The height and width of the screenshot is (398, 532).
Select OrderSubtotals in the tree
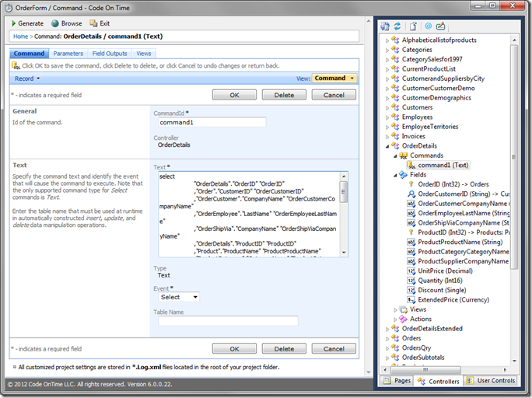423,358
